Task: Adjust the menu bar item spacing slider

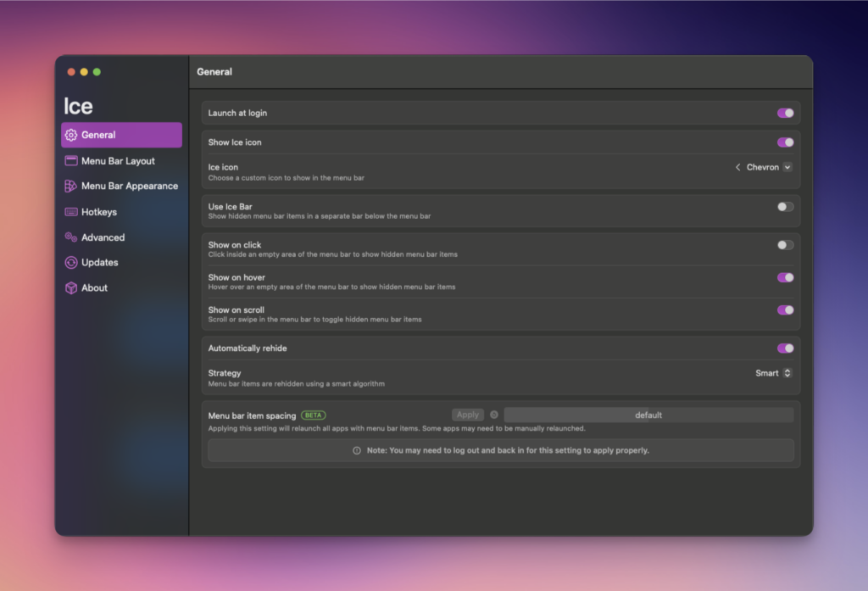Action: click(x=648, y=415)
